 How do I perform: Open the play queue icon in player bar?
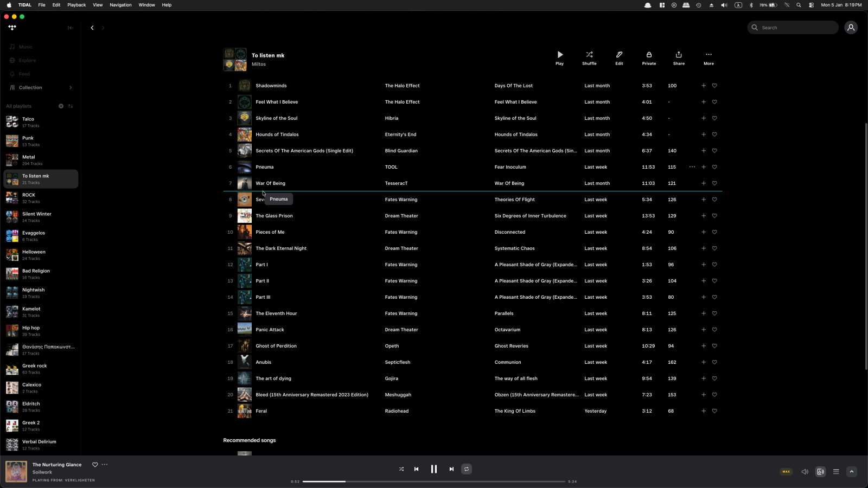click(x=836, y=471)
